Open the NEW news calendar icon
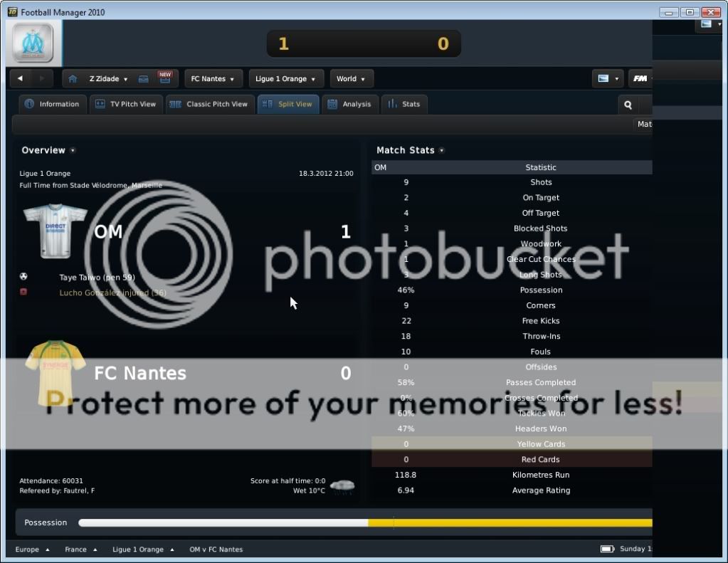 pos(164,78)
